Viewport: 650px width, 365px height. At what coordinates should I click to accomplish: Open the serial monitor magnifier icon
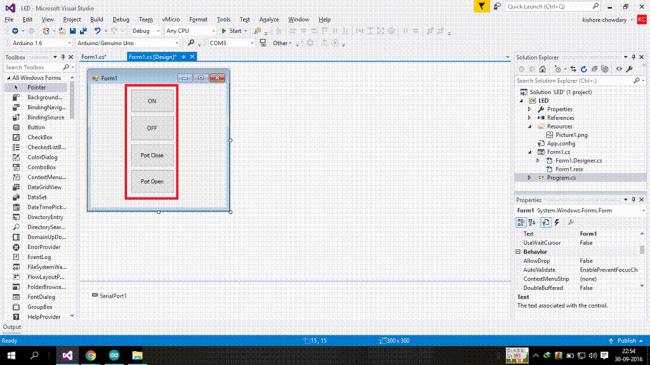[191, 43]
